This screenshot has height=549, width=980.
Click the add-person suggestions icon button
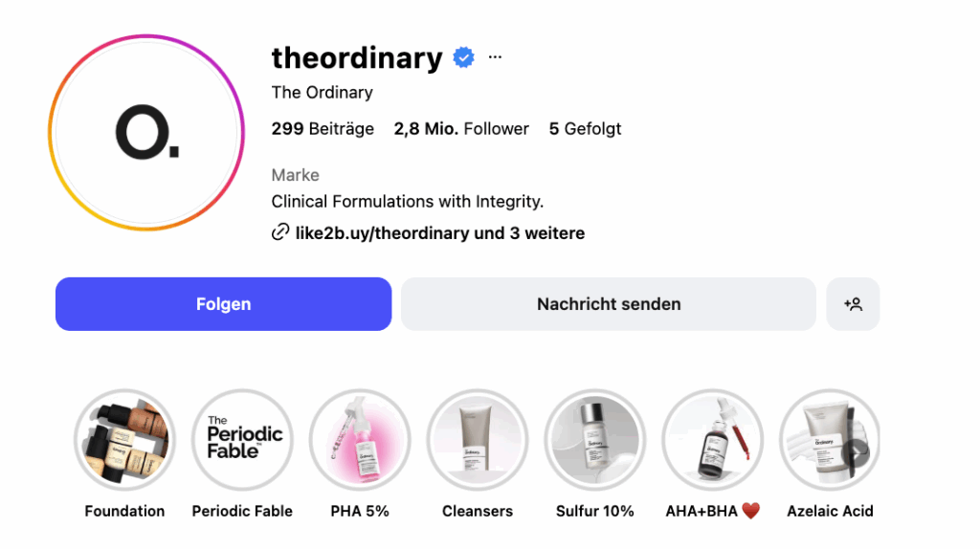pos(853,304)
